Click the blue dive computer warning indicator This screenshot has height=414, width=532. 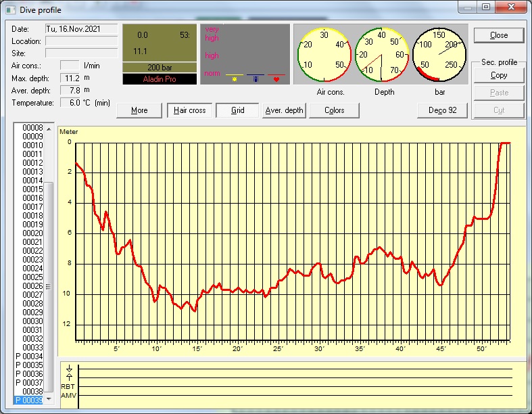pyautogui.click(x=256, y=78)
